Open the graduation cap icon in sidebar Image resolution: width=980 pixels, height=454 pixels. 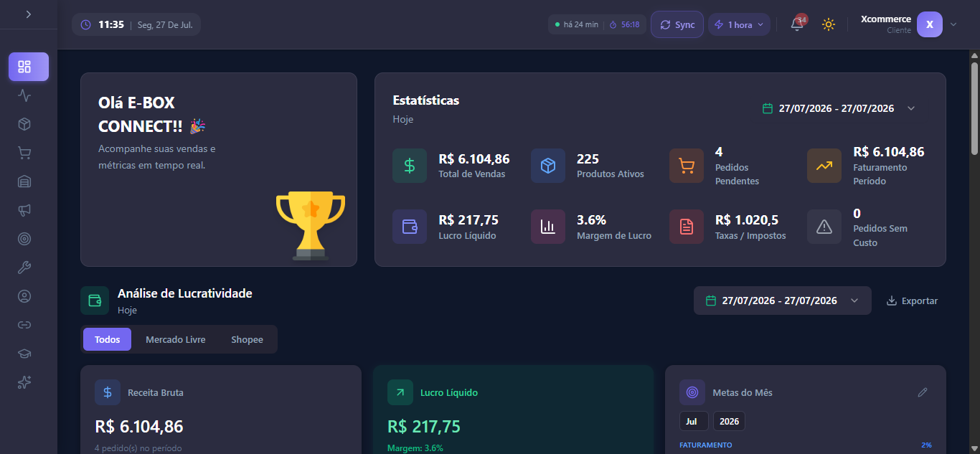coord(24,354)
